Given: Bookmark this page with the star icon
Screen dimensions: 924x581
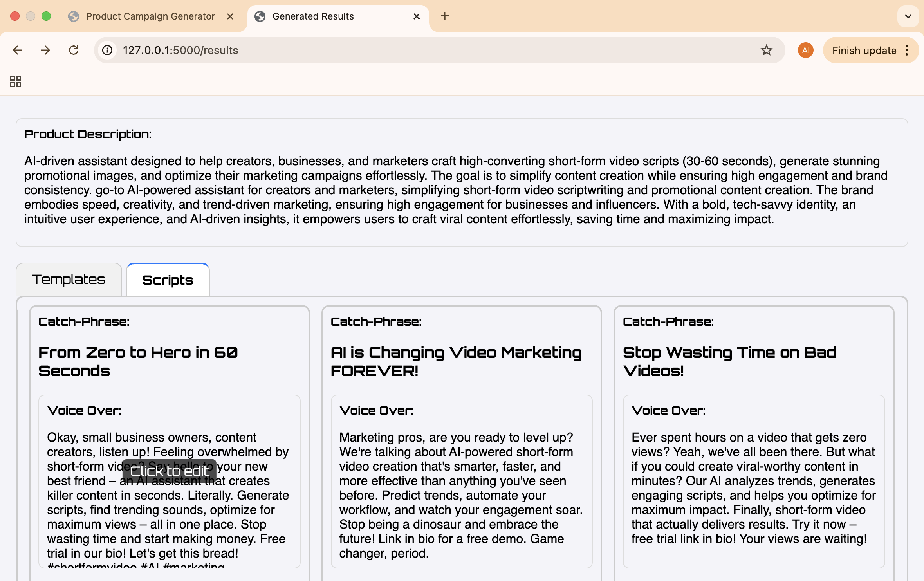Looking at the screenshot, I should 766,50.
